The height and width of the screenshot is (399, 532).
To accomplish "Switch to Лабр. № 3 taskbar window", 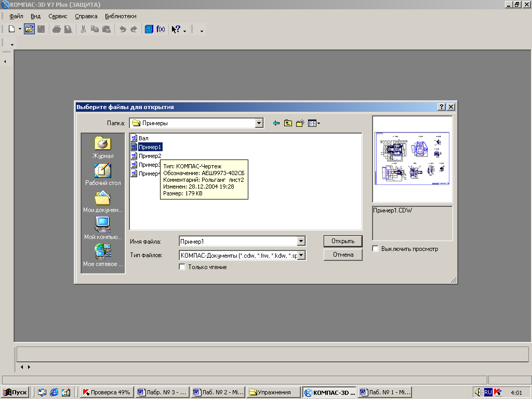I will (163, 392).
